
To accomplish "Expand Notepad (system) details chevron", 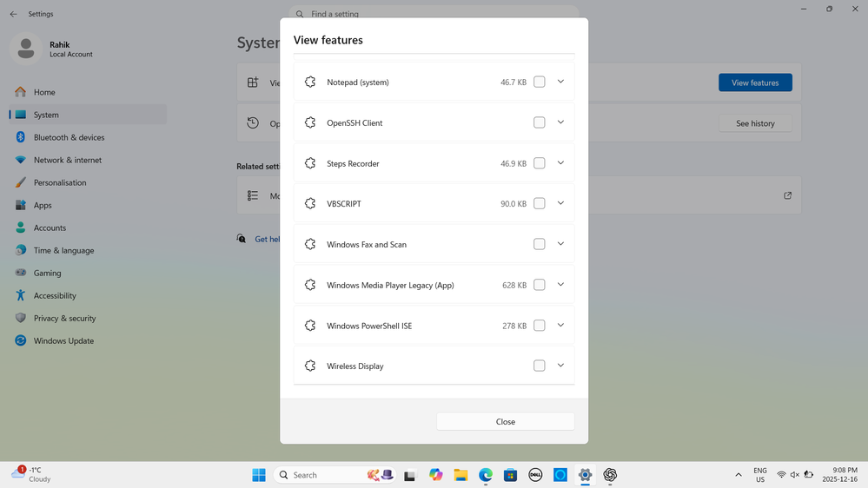I will coord(560,82).
